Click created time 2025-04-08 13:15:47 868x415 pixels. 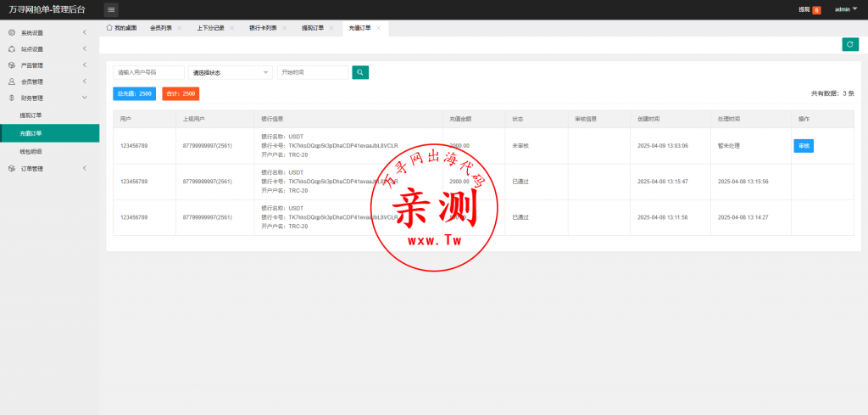(x=663, y=182)
